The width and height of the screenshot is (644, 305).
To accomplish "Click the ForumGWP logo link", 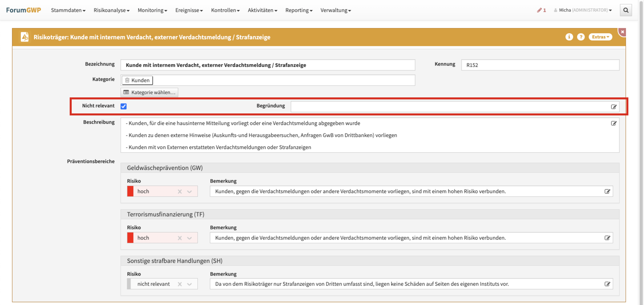I will pos(23,10).
